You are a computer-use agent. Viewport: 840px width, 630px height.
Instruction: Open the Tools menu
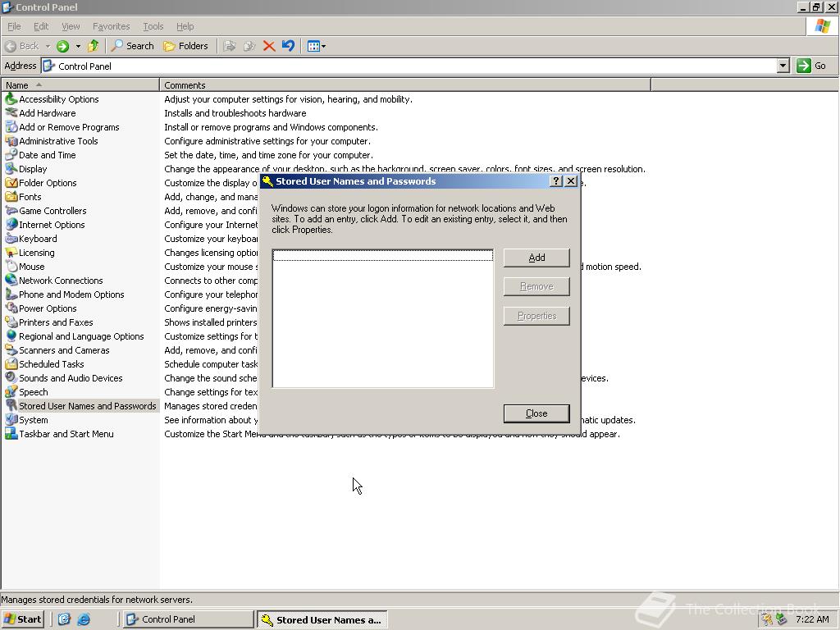[x=153, y=26]
